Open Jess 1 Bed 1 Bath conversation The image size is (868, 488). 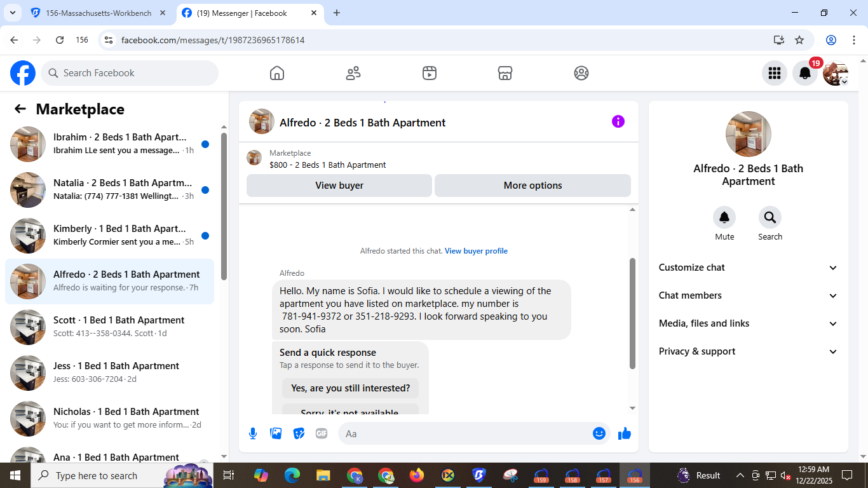pos(109,373)
